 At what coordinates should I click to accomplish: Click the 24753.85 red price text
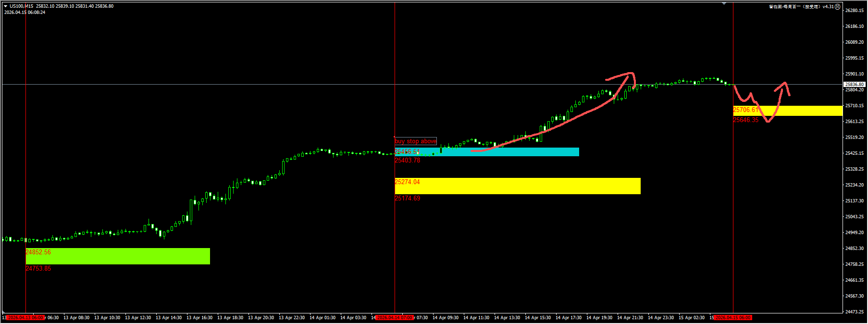(x=38, y=269)
